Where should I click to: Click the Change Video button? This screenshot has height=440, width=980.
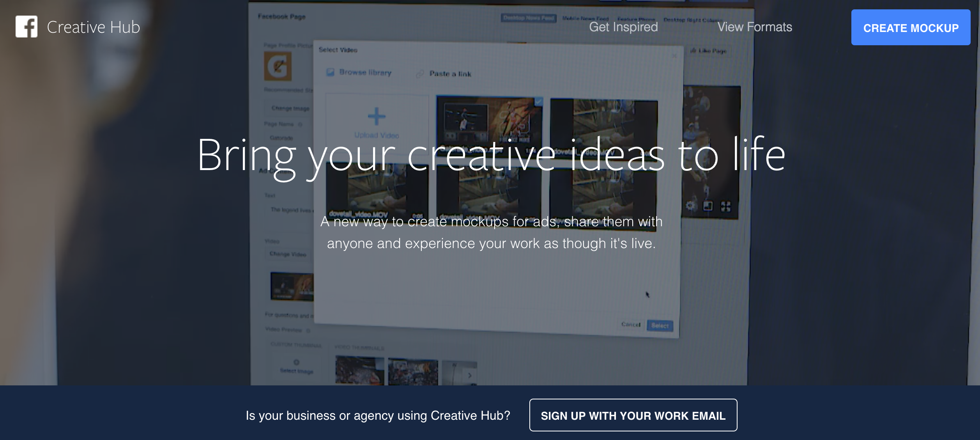287,254
